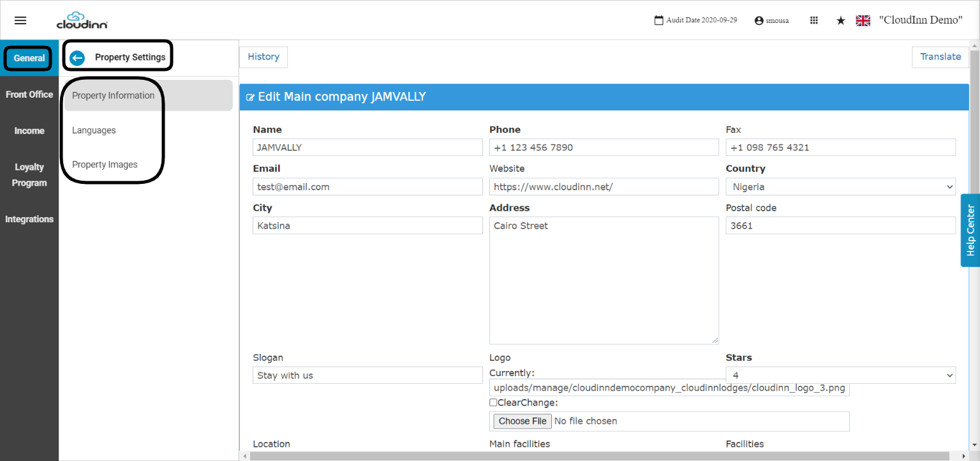Open the Loyalty Program sidebar tab
980x461 pixels.
tap(29, 175)
